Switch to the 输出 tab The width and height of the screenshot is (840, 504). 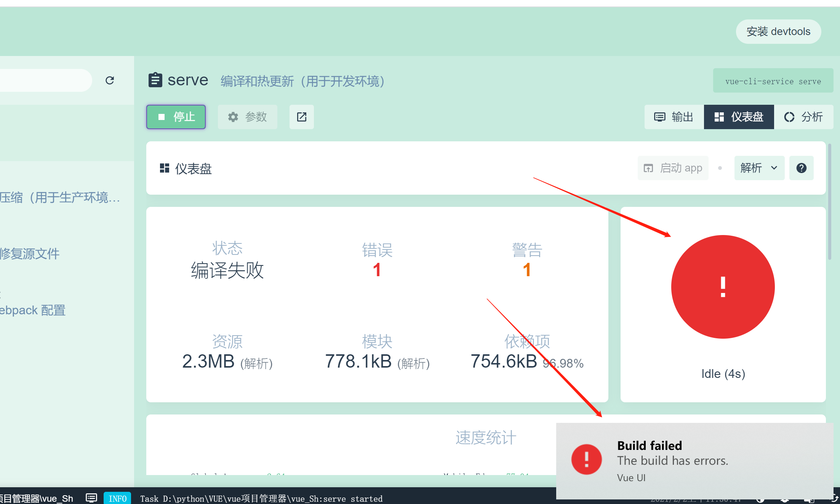click(674, 117)
